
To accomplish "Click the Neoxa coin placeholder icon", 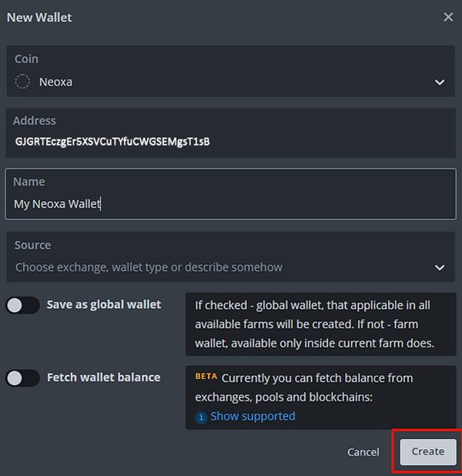I will coord(22,82).
